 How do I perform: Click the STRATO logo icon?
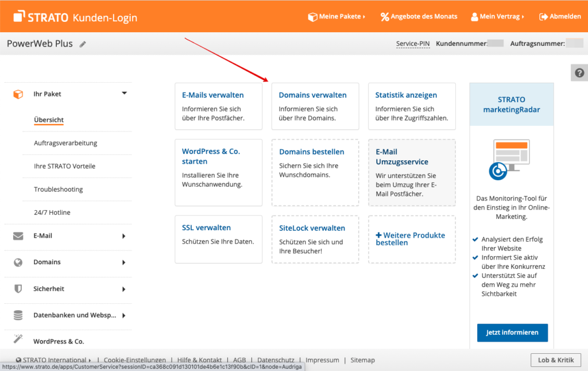(x=19, y=16)
